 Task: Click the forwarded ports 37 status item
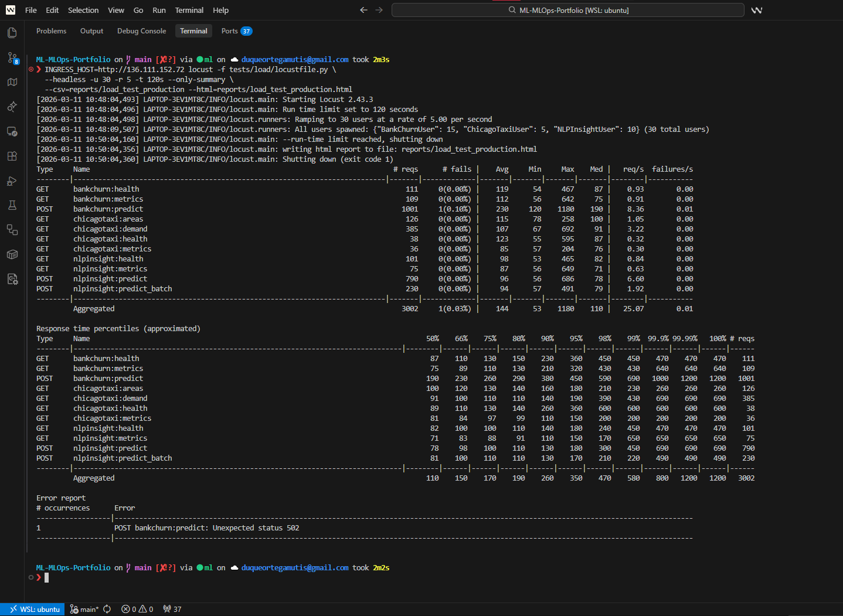click(172, 610)
